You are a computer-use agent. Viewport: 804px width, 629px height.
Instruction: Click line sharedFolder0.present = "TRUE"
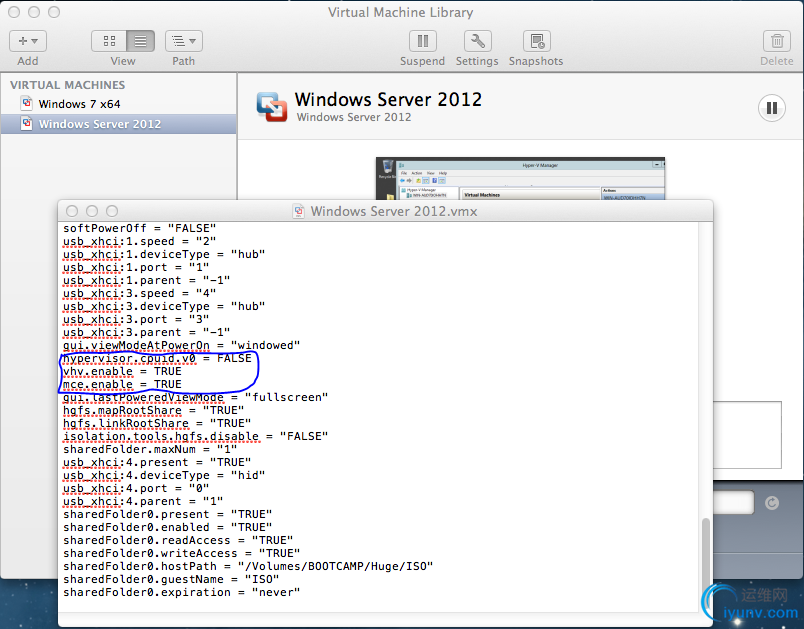coord(167,515)
